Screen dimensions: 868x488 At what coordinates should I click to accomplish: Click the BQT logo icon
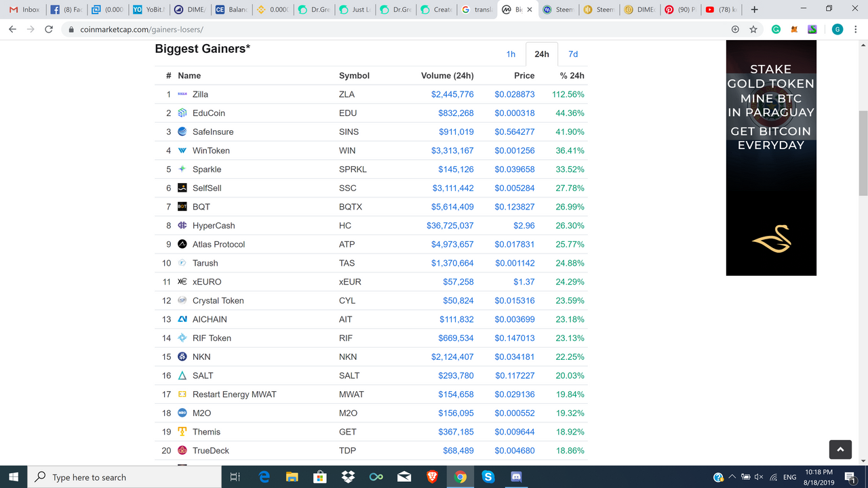pos(182,207)
